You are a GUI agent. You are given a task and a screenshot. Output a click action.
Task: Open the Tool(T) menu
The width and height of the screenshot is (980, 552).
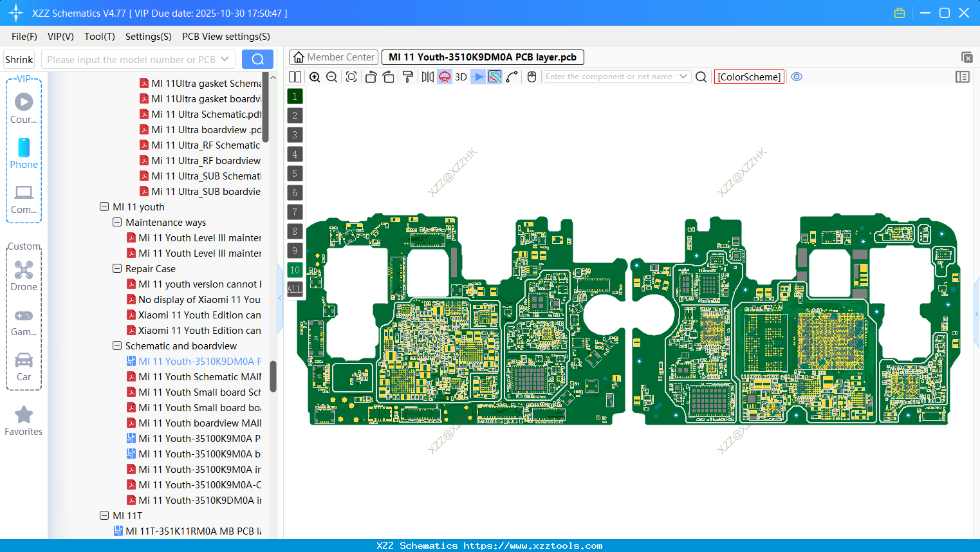[99, 37]
